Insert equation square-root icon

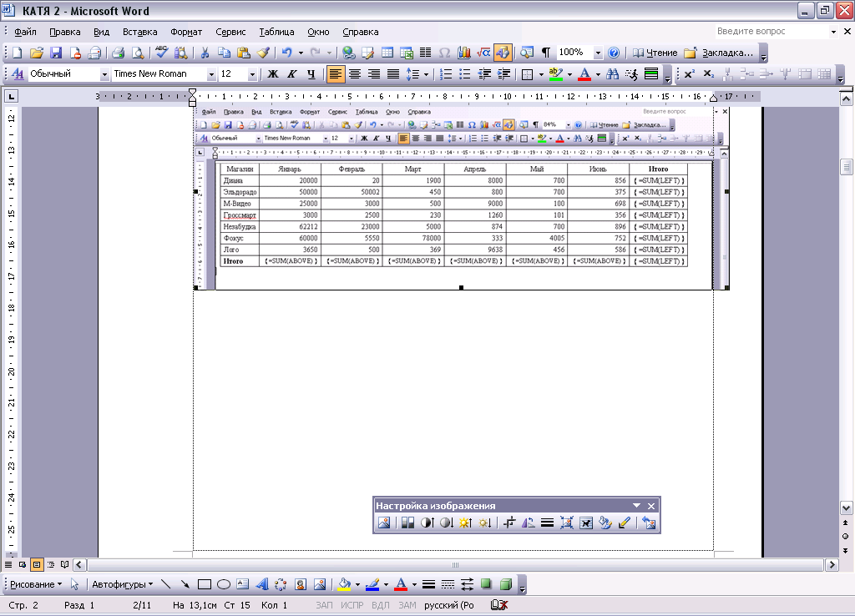[x=483, y=53]
